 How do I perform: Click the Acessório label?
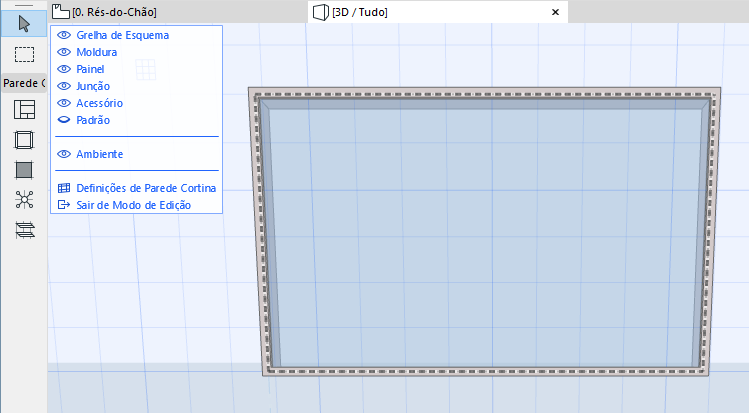click(x=99, y=103)
